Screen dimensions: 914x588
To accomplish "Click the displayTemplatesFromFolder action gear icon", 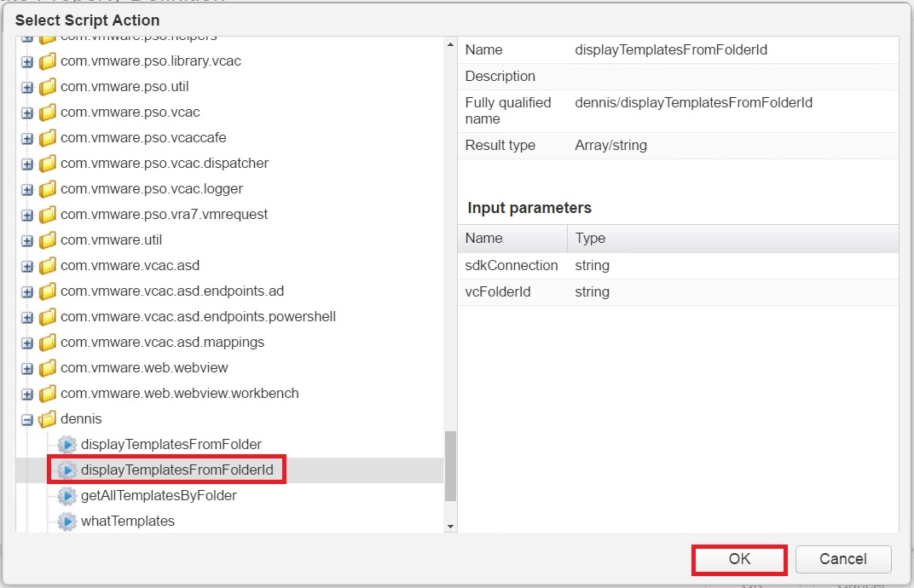I will pyautogui.click(x=67, y=445).
